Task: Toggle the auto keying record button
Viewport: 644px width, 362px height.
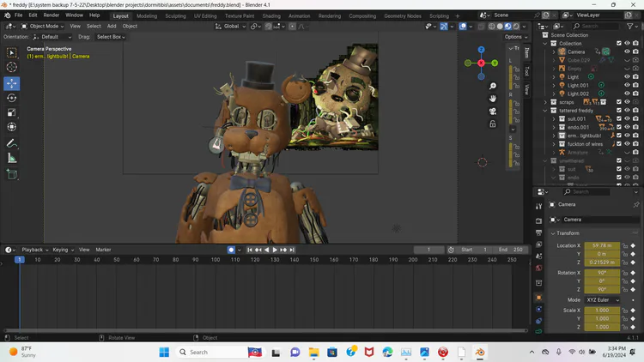Action: (x=231, y=250)
